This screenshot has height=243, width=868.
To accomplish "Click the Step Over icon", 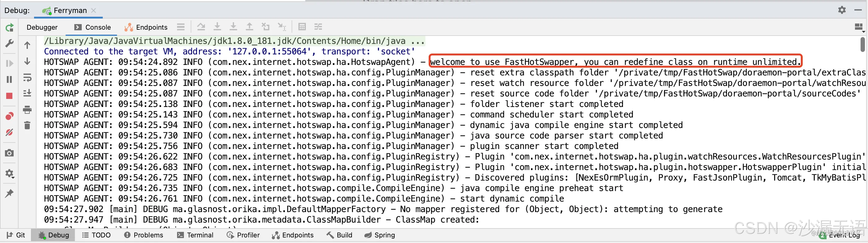I will pyautogui.click(x=217, y=27).
